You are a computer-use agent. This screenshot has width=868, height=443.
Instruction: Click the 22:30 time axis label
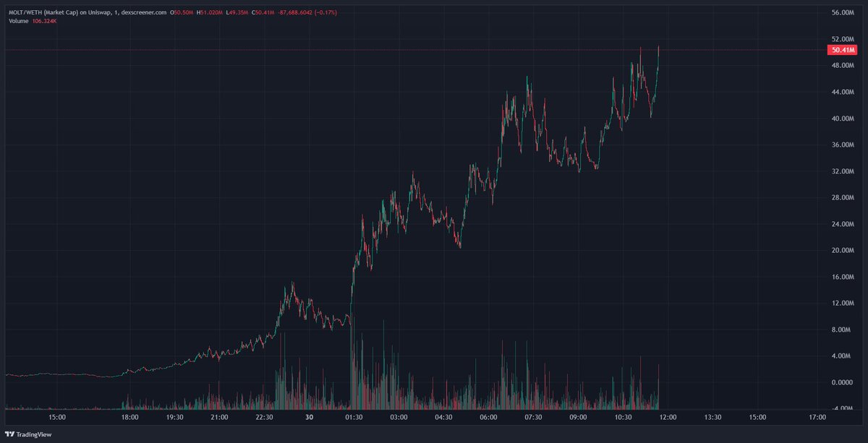(x=264, y=417)
